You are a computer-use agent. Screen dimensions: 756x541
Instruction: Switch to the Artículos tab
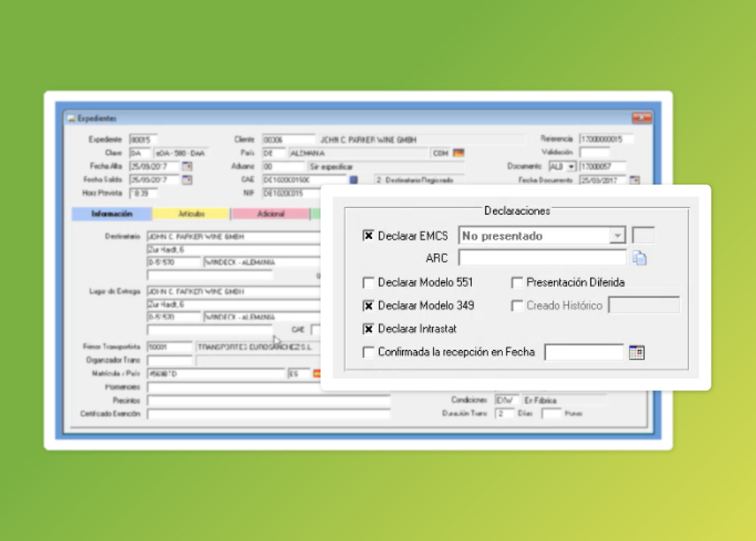click(x=191, y=214)
